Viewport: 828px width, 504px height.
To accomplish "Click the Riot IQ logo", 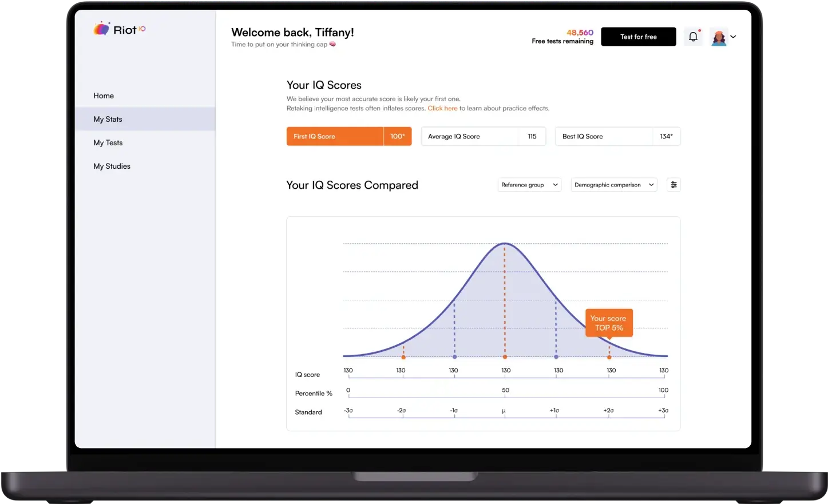I will pos(119,29).
